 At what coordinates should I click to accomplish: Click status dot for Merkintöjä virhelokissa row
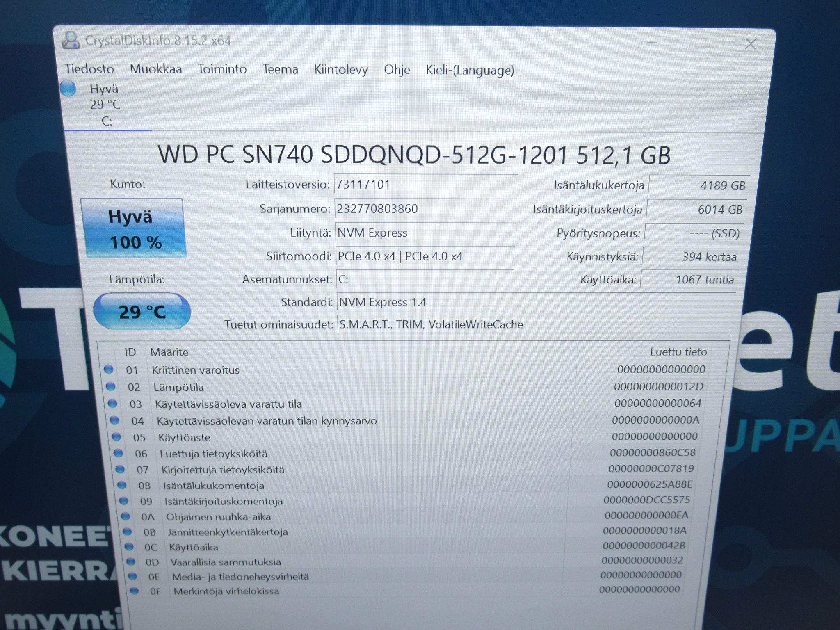134,591
